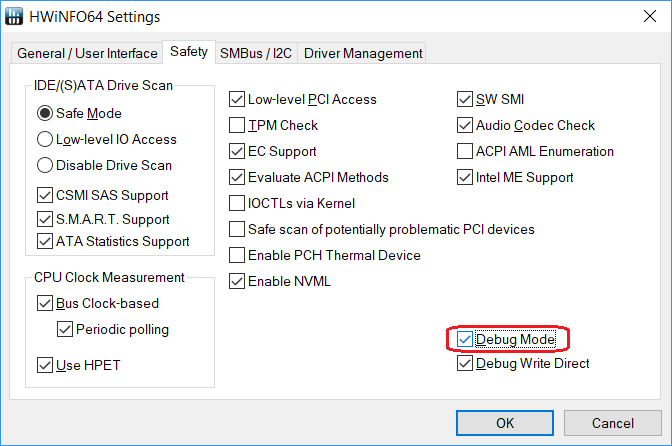Enable ACPI AML Enumeration
Viewport: 672px width, 446px height.
tap(465, 151)
